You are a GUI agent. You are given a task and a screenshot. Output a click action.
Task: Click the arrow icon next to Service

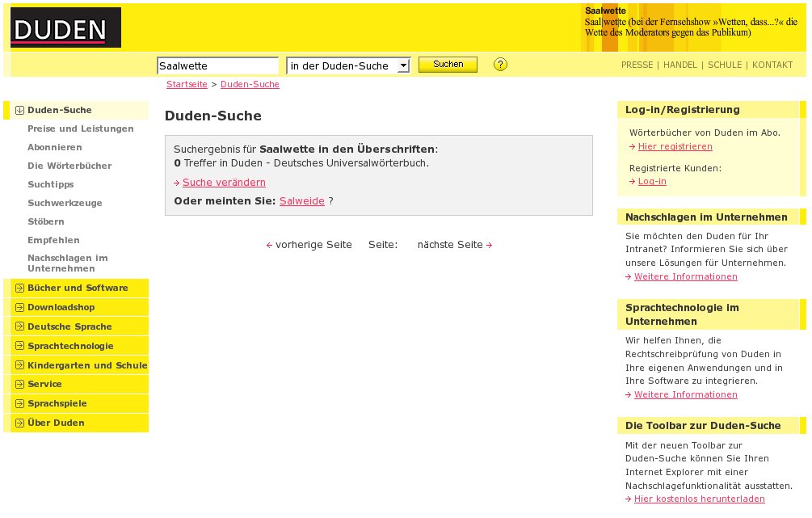tap(19, 384)
